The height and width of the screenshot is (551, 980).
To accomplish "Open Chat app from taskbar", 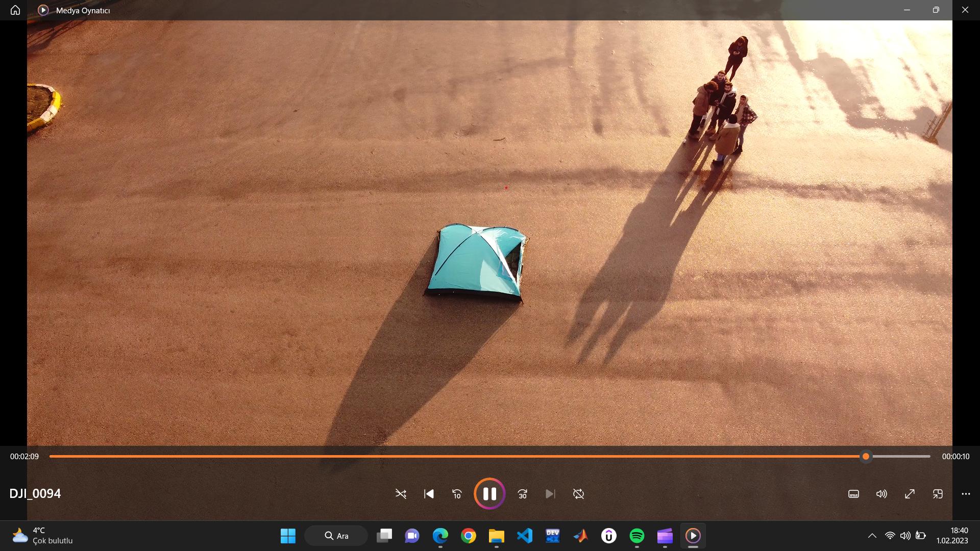I will click(412, 536).
